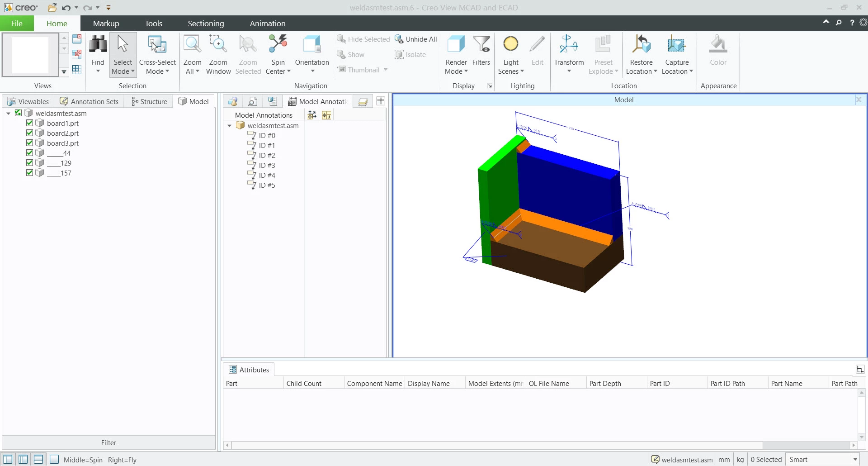Select the view thumbnail in Views gallery
Viewport: 868px width, 466px height.
[30, 55]
